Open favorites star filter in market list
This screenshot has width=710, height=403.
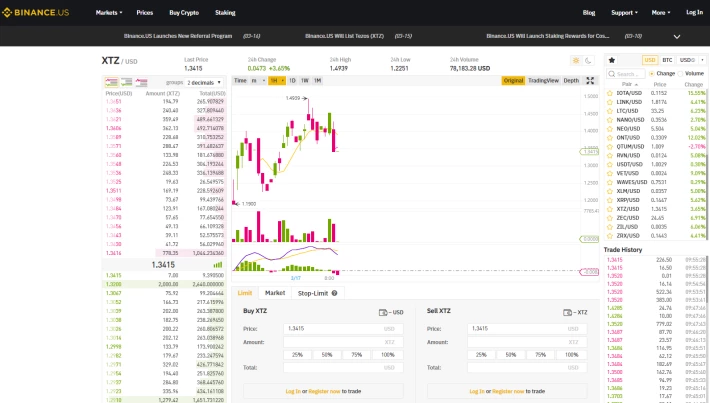612,60
